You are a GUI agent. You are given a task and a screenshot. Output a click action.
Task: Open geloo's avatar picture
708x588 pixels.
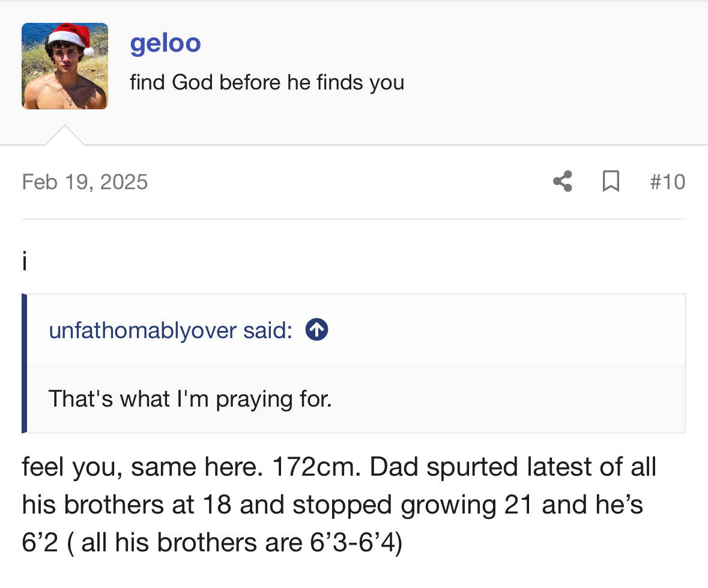click(x=65, y=66)
